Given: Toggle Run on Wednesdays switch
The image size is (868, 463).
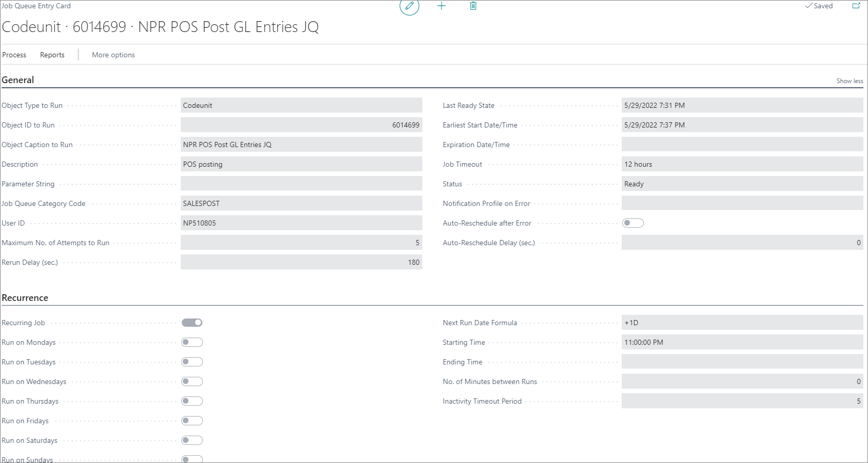Looking at the screenshot, I should 192,381.
